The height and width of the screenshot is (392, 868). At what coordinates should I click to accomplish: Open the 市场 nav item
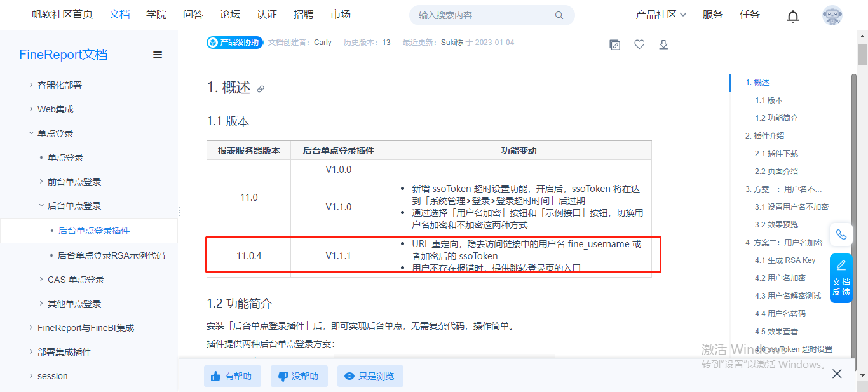341,15
